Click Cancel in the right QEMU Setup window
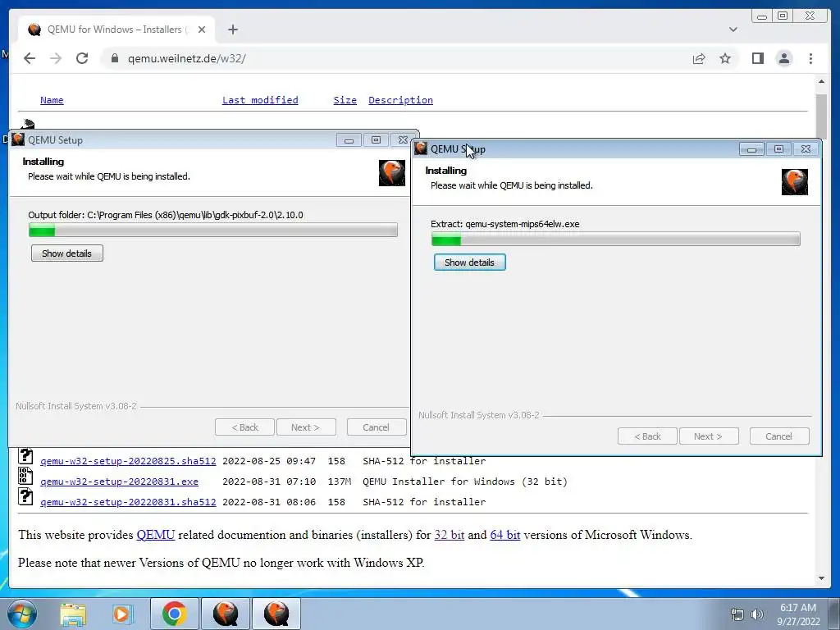840x630 pixels. (779, 436)
